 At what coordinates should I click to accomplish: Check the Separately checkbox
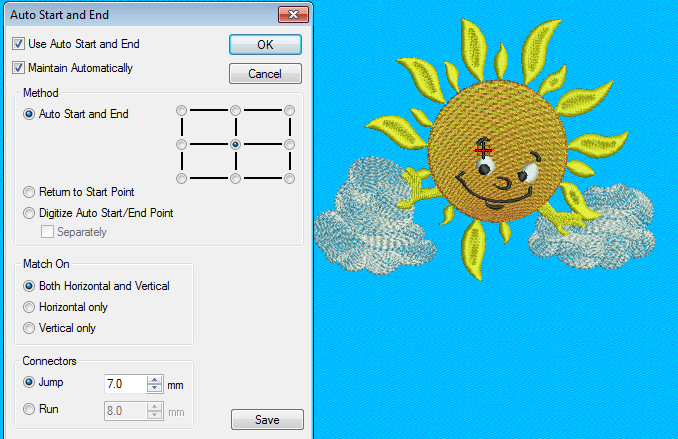point(47,232)
